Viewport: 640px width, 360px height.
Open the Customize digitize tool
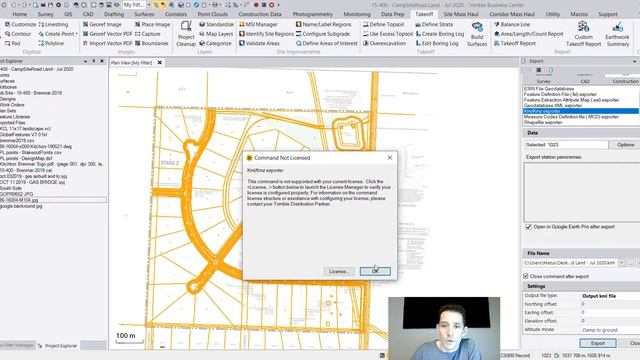[20, 24]
